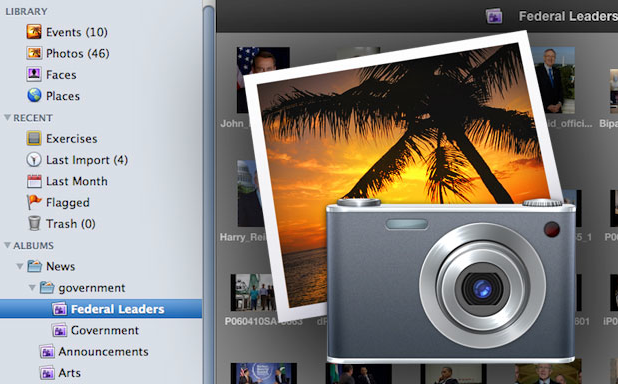Click the government folder icon
The image size is (618, 384).
coord(47,287)
